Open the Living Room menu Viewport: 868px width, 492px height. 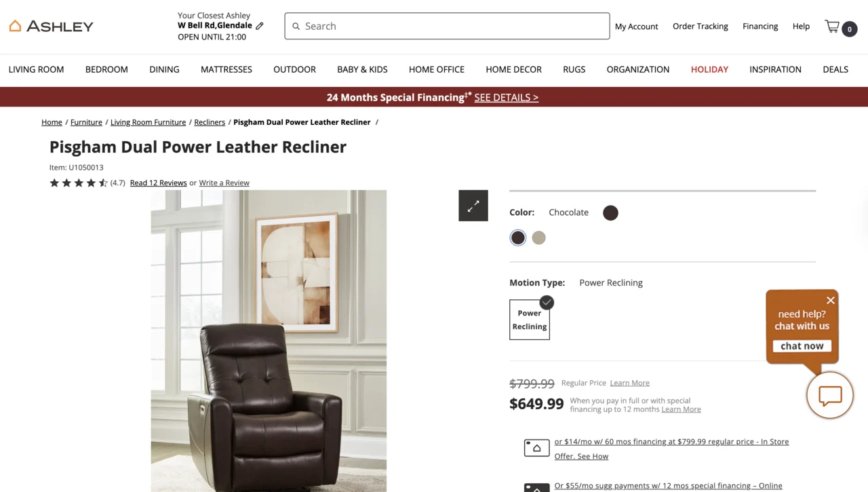coord(36,69)
